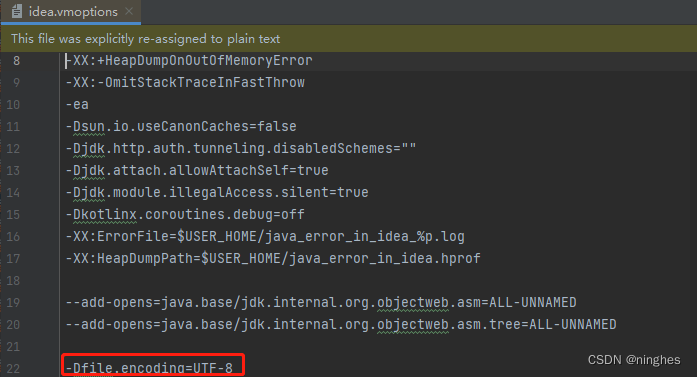Place cursor on the -ea line
The height and width of the screenshot is (377, 697).
click(x=77, y=104)
